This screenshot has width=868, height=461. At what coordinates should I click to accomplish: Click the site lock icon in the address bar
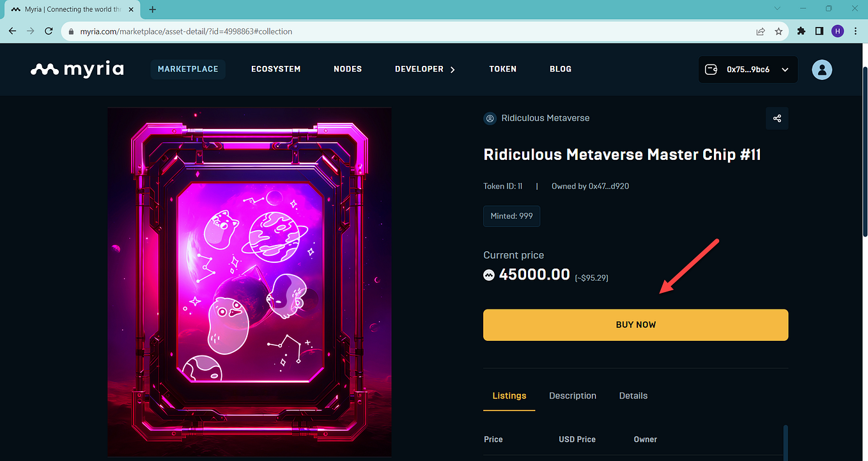[x=70, y=31]
